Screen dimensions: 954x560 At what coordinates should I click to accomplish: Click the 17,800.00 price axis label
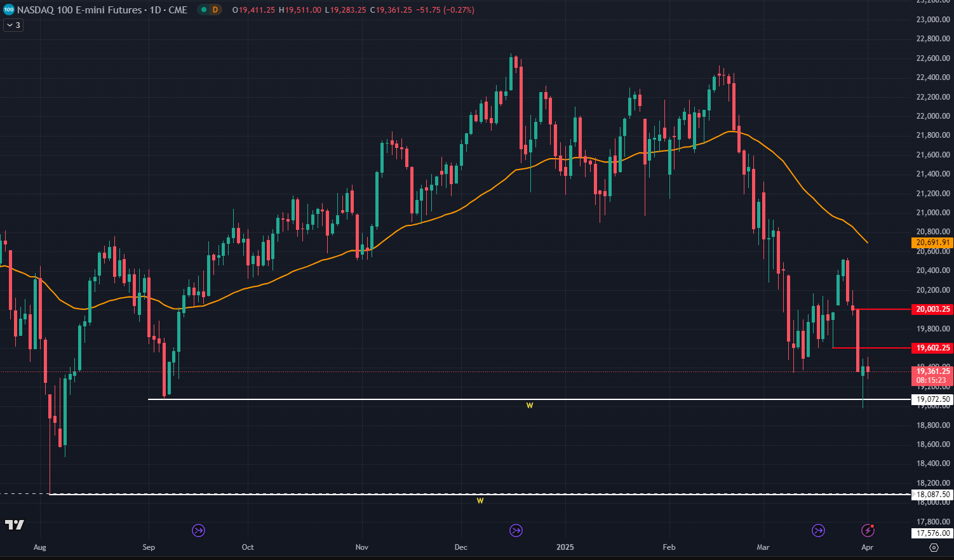tap(933, 522)
